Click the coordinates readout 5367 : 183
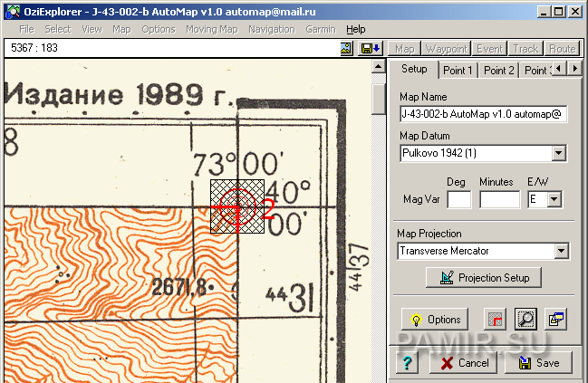 coord(34,48)
